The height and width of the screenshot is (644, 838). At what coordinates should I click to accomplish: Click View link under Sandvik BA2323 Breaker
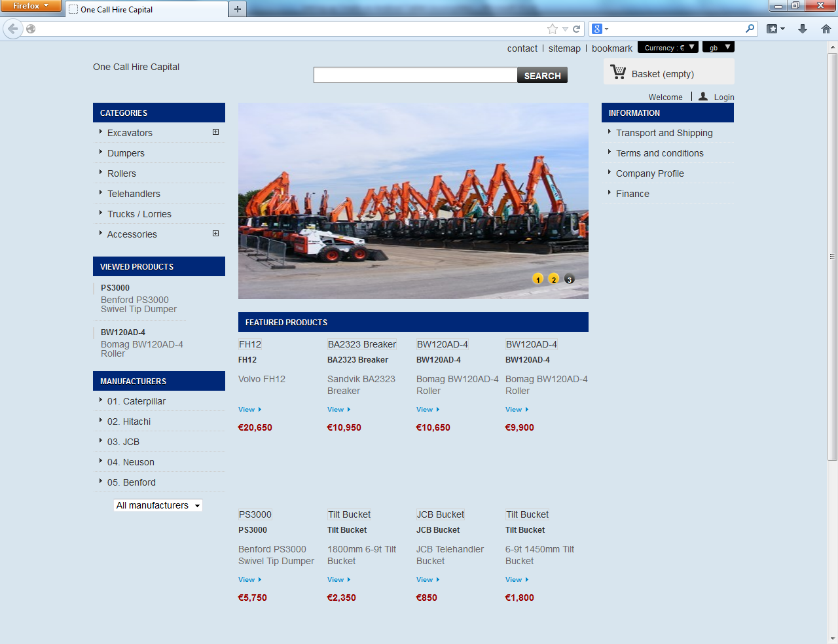click(x=338, y=410)
